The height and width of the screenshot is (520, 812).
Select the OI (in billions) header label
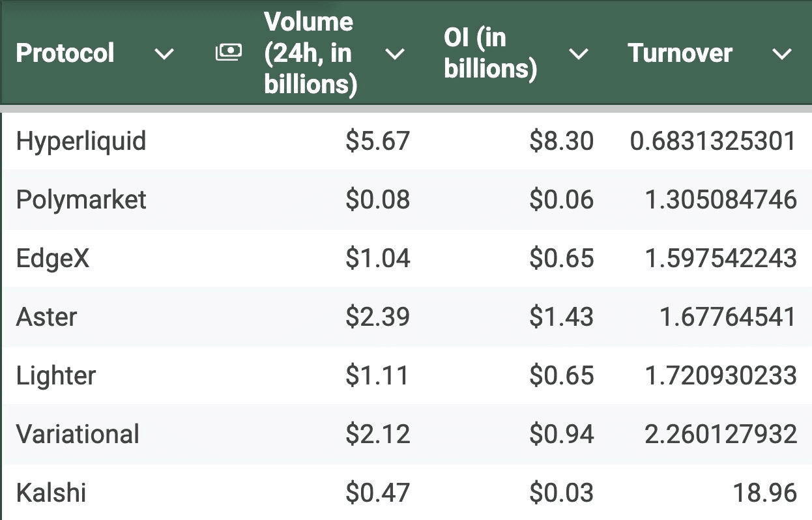pyautogui.click(x=490, y=53)
